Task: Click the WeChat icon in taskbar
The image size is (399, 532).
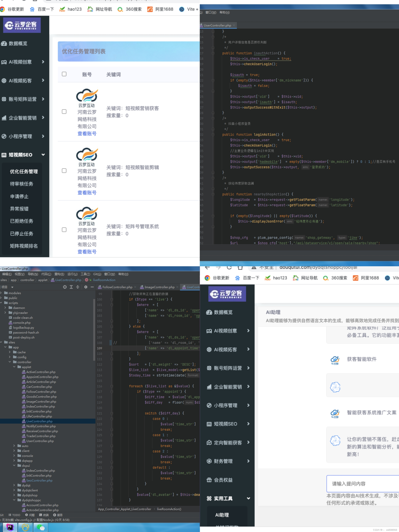Action: coord(41,527)
